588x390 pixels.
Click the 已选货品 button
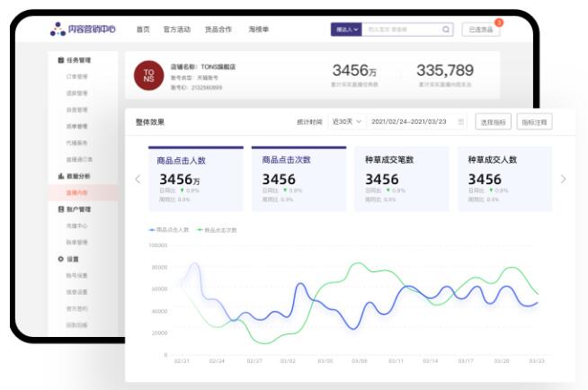481,30
